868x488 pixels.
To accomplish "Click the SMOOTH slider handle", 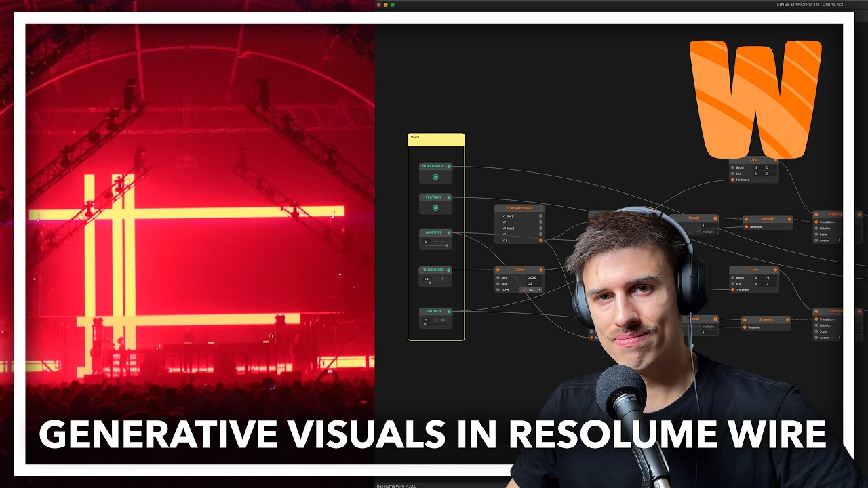I will point(425,324).
